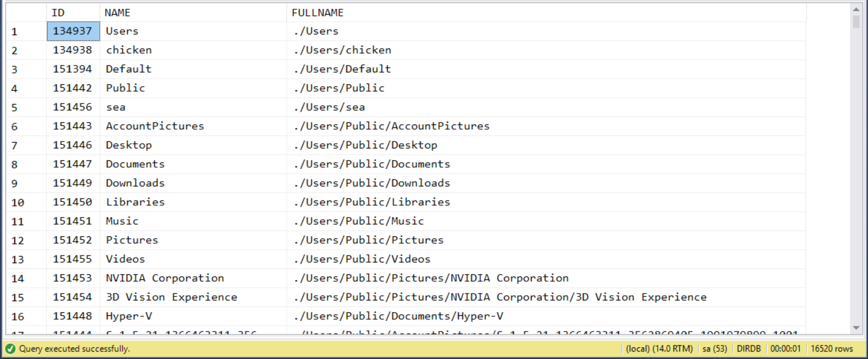This screenshot has height=359, width=868.
Task: Select the NAME column header
Action: pyautogui.click(x=193, y=12)
